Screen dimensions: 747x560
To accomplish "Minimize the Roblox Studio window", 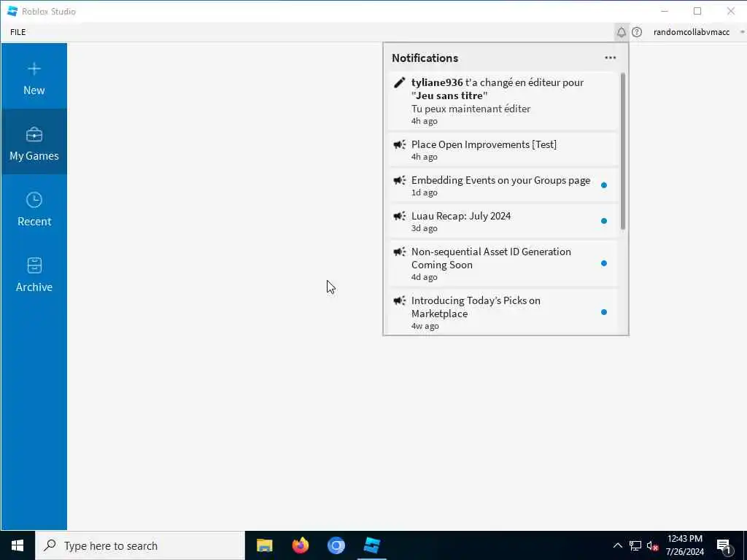I will click(x=665, y=11).
